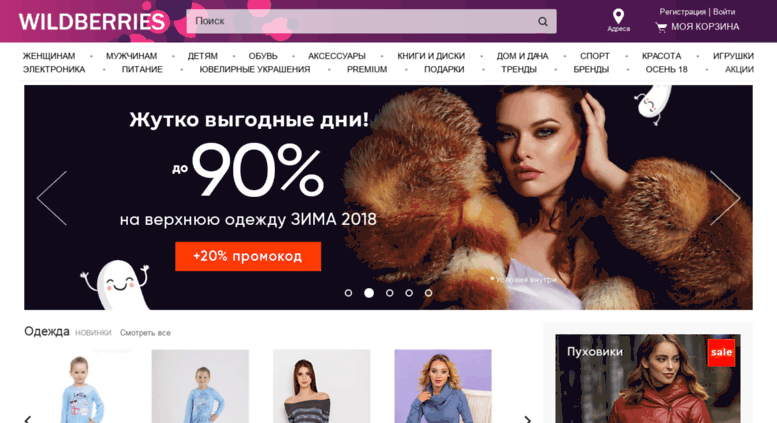This screenshot has width=777, height=423.
Task: Focus the Поиск search field
Action: (371, 21)
